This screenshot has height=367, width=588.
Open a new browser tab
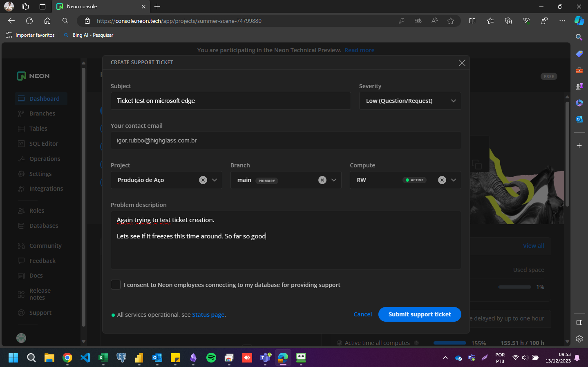[157, 7]
